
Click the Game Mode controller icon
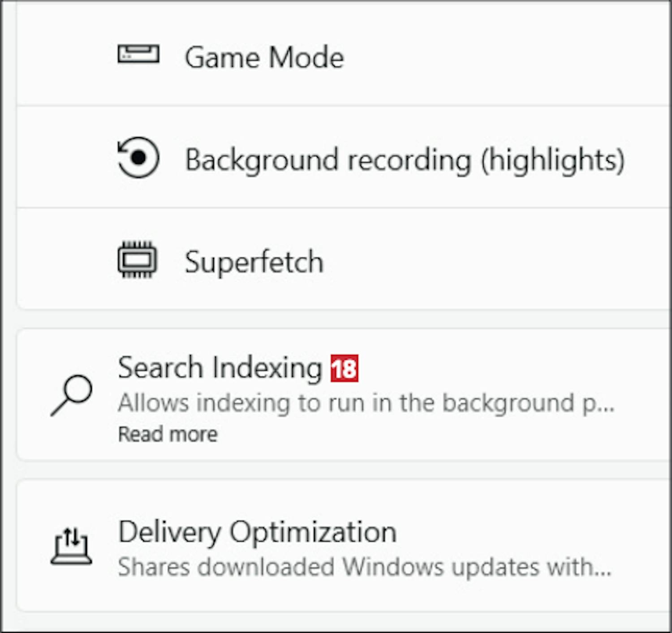tap(138, 55)
